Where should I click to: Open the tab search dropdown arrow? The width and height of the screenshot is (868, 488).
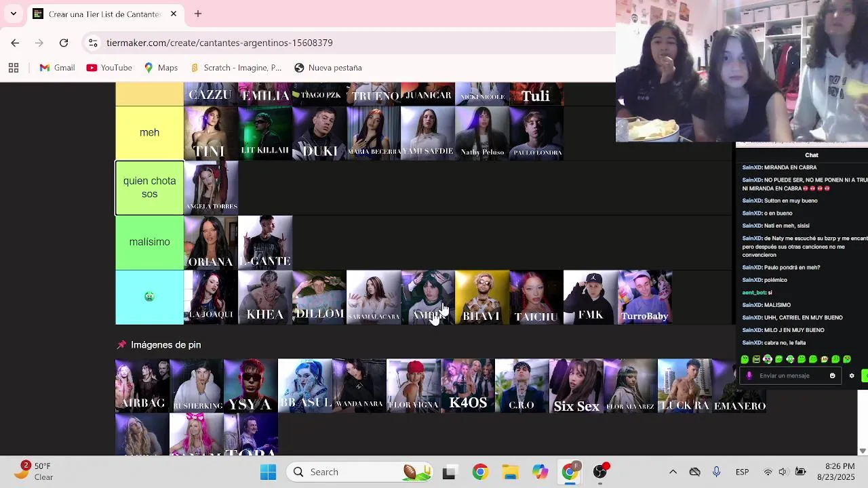[13, 14]
